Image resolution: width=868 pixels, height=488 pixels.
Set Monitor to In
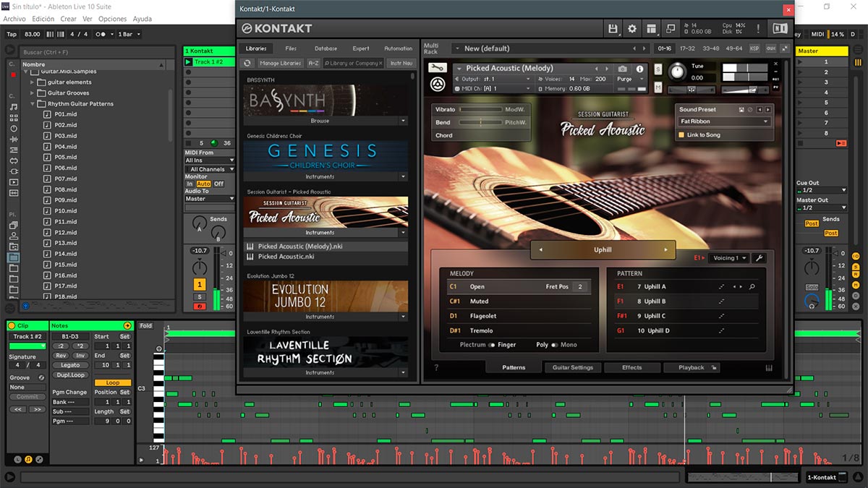[190, 184]
